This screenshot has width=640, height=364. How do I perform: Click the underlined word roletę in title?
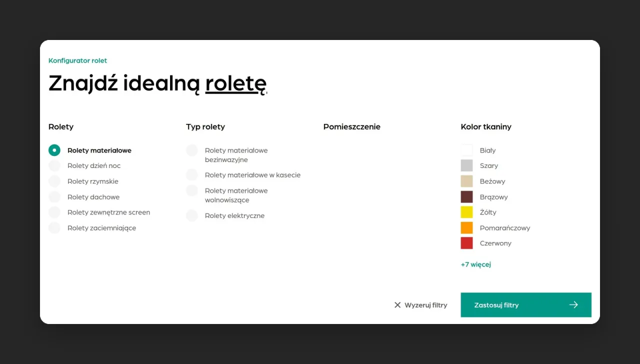click(236, 83)
